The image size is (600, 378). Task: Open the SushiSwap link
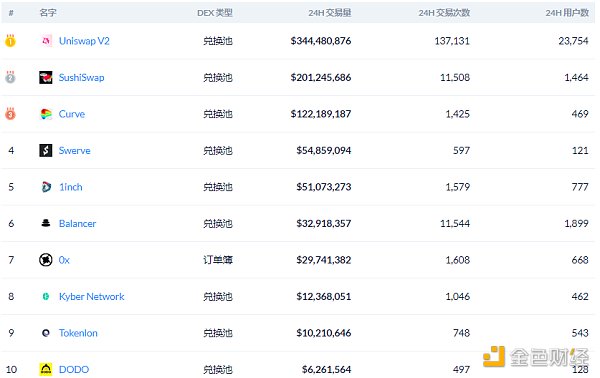coord(82,78)
